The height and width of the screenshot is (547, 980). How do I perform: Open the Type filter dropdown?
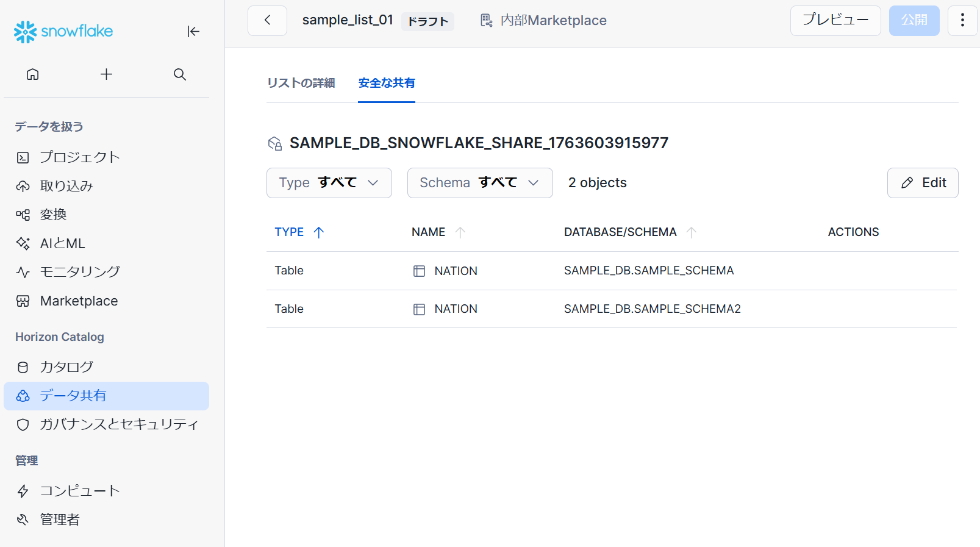[329, 183]
